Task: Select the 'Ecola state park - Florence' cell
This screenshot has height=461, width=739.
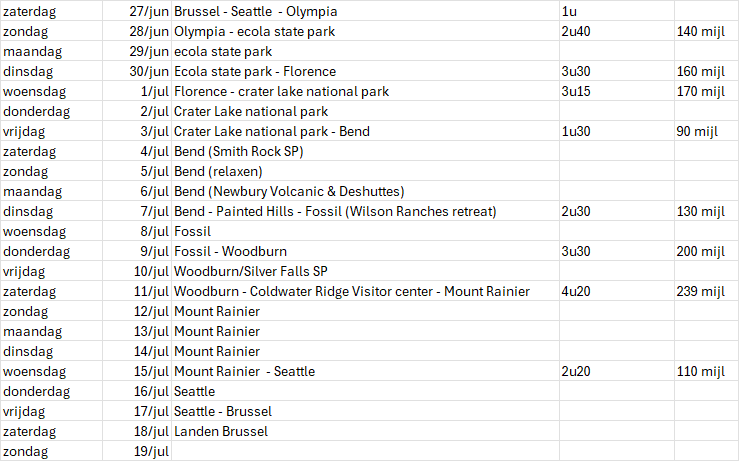Action: click(255, 72)
